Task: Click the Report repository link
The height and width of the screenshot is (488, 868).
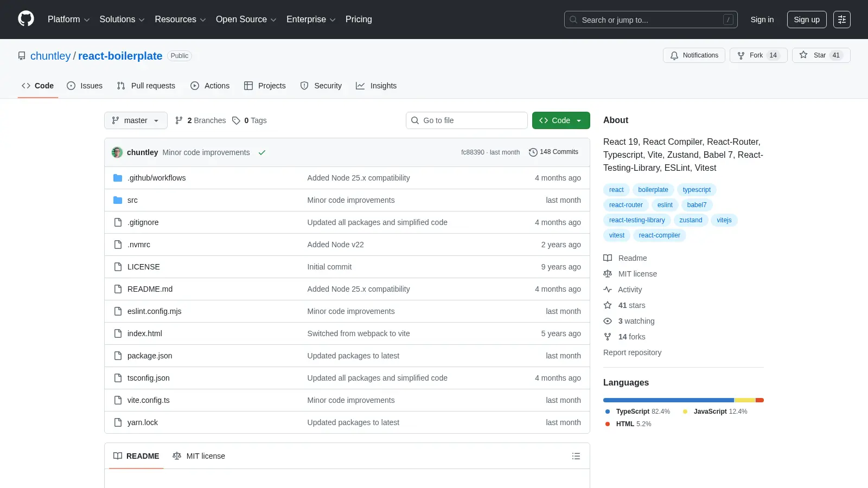Action: [632, 352]
